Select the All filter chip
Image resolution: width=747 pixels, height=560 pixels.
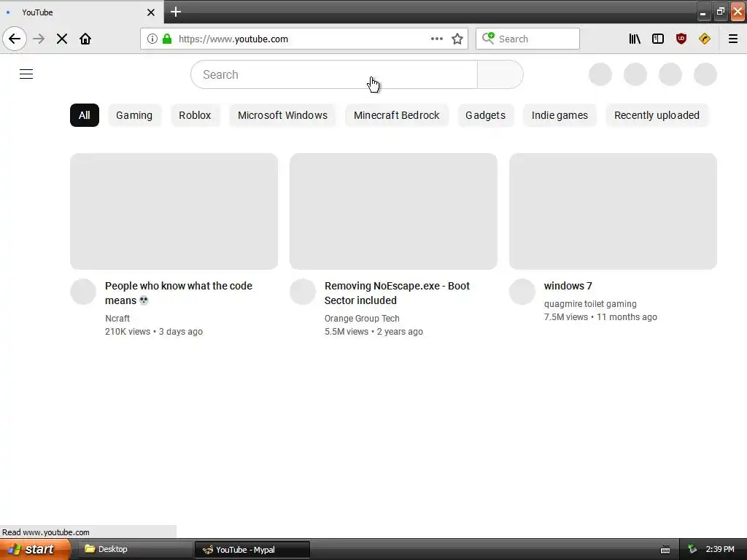85,115
